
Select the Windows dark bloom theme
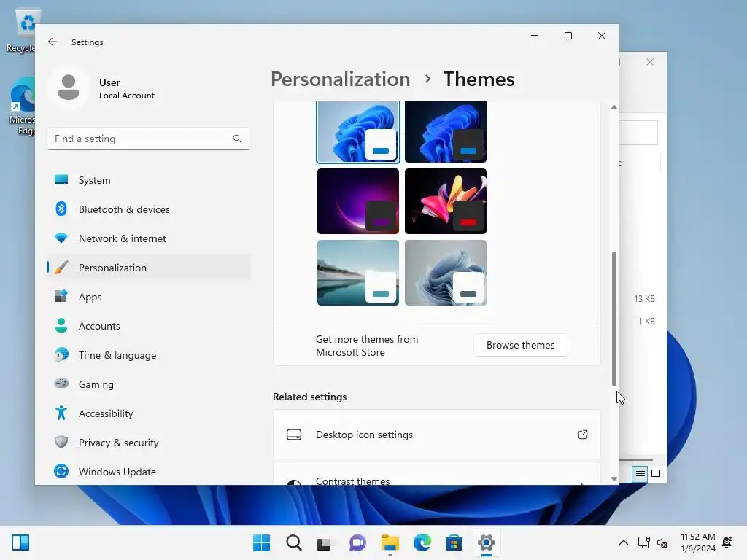(x=446, y=131)
